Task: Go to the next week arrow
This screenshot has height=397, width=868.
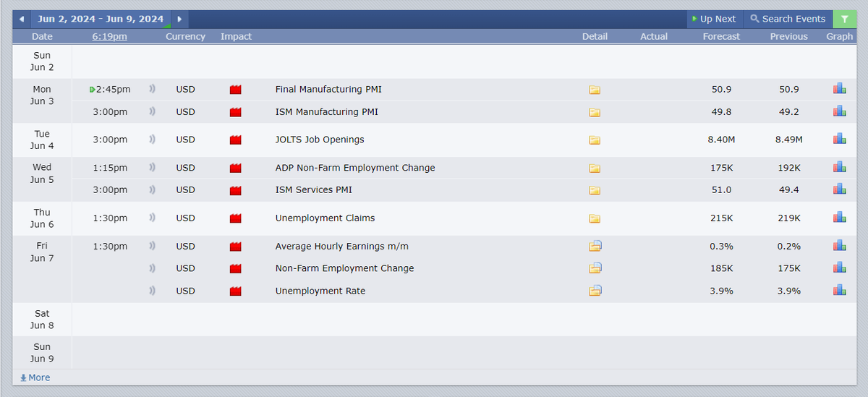Action: [x=179, y=19]
